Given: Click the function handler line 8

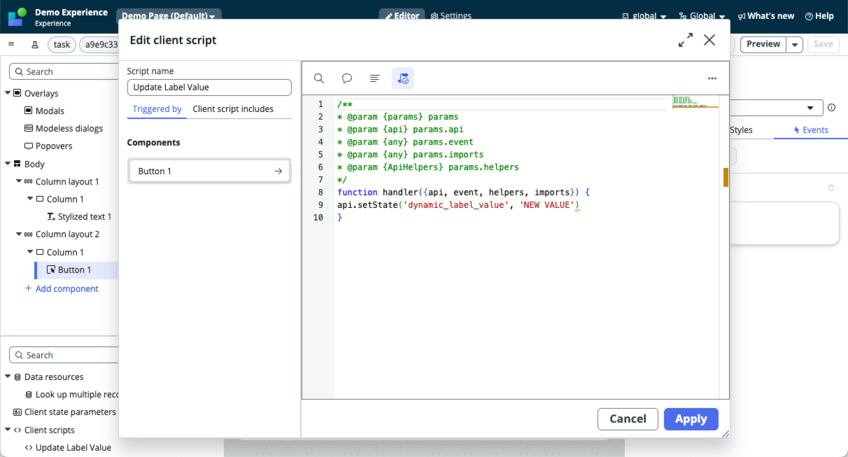Looking at the screenshot, I should pyautogui.click(x=463, y=192).
